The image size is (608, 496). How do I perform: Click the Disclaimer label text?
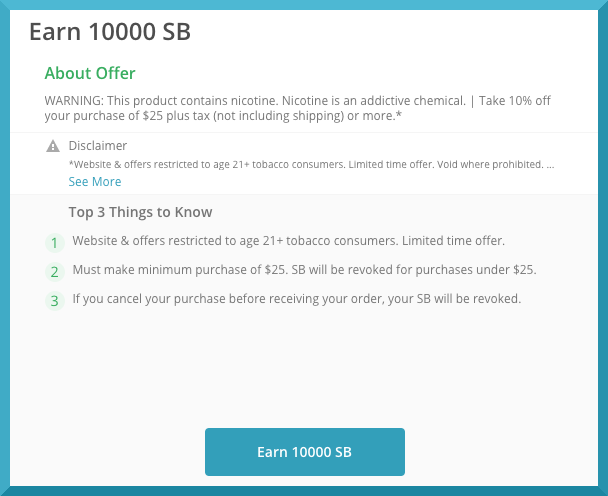tap(98, 145)
